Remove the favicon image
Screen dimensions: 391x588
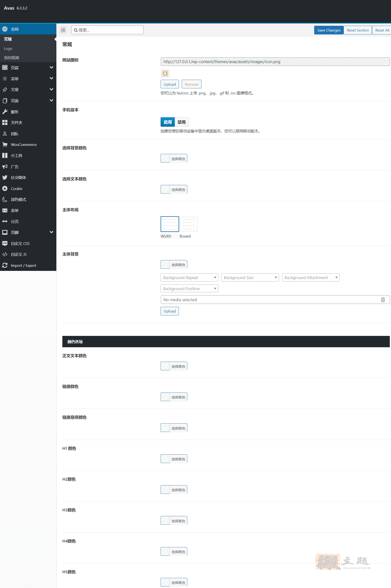click(x=191, y=84)
